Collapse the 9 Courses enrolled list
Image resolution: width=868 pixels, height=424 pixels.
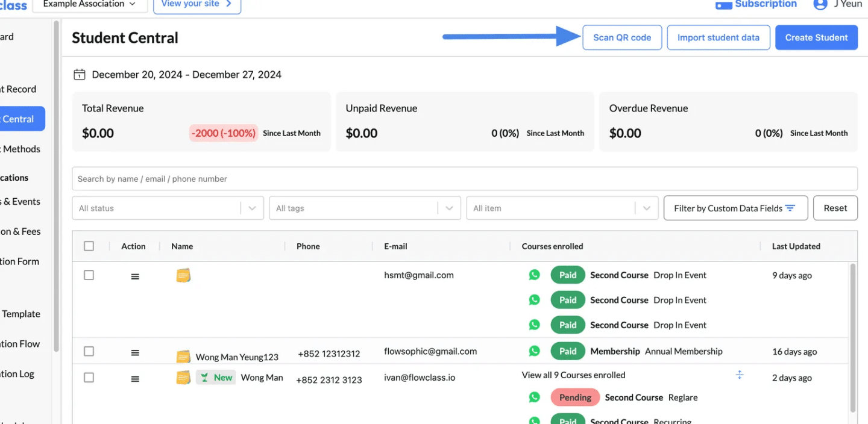pyautogui.click(x=740, y=375)
